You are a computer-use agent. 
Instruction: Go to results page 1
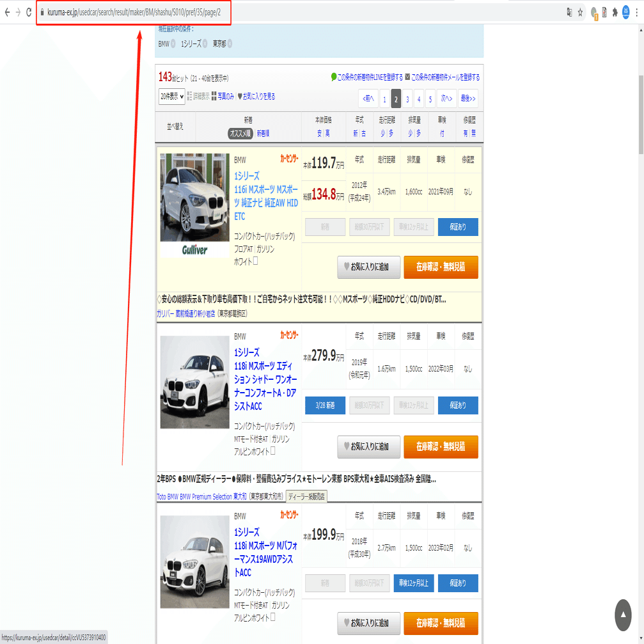(384, 98)
